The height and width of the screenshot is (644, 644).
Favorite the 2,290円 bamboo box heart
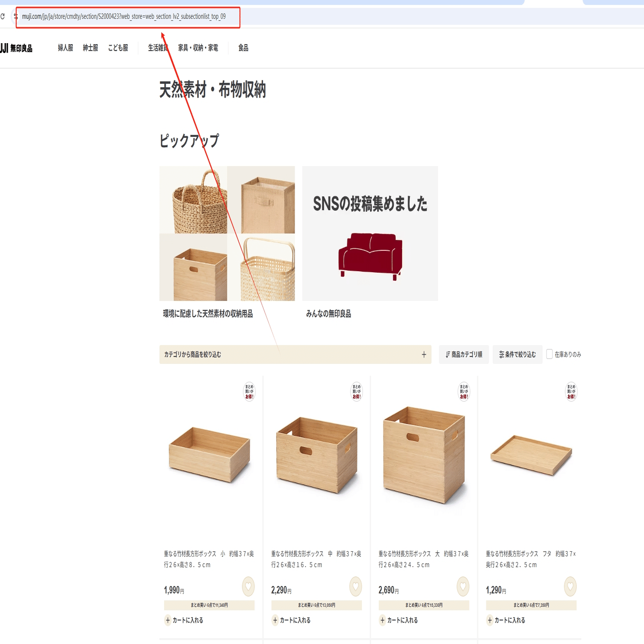coord(355,586)
